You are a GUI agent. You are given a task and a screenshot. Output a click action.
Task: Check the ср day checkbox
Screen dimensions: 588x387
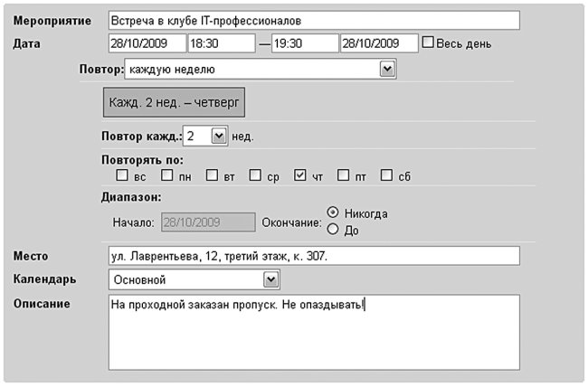(255, 175)
